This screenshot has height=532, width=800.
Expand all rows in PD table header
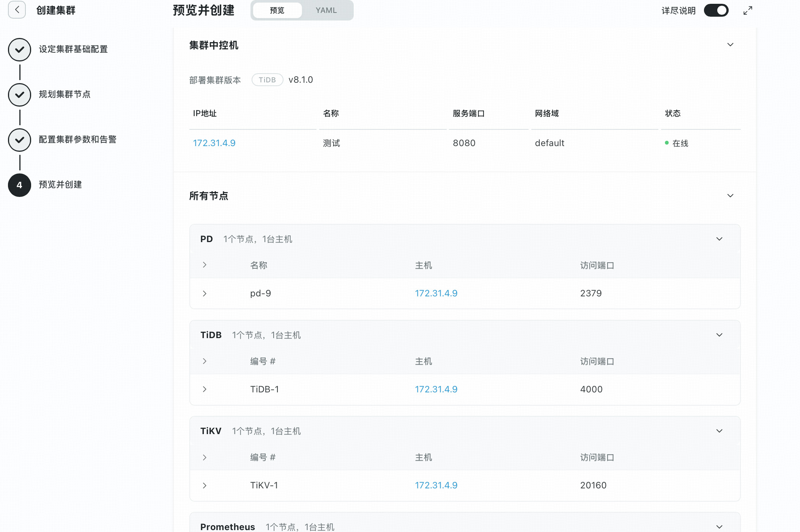click(205, 265)
